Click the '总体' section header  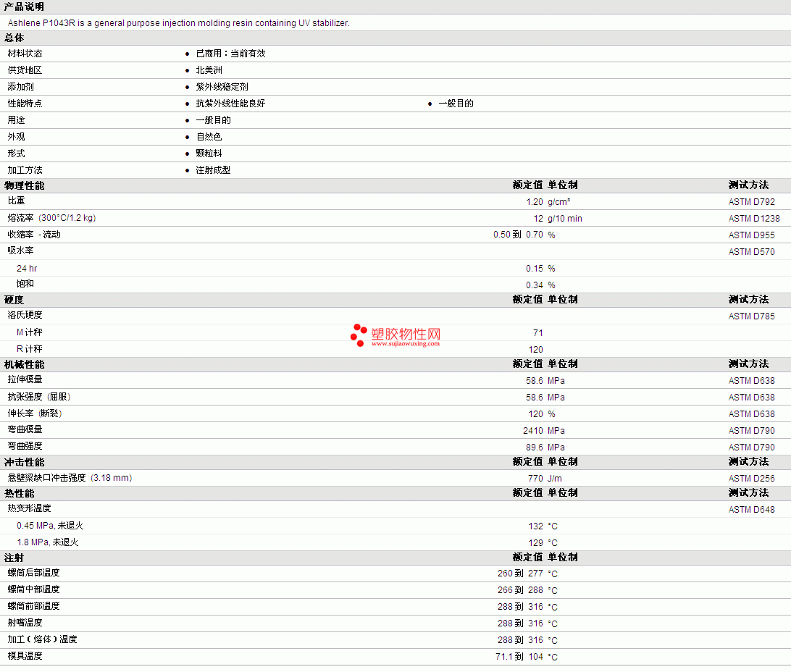14,38
